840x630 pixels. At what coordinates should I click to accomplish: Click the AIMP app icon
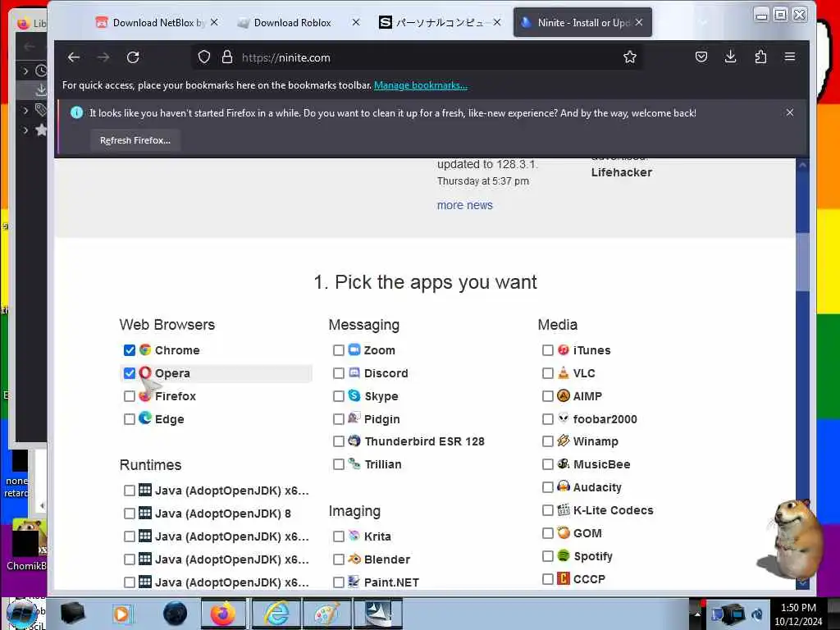(563, 395)
